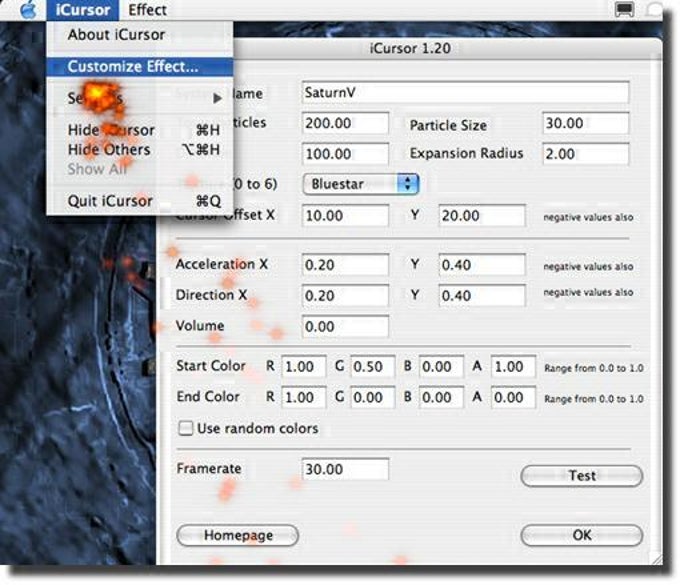The height and width of the screenshot is (585, 680).
Task: Click the Cursor Offset X field
Action: coord(345,216)
